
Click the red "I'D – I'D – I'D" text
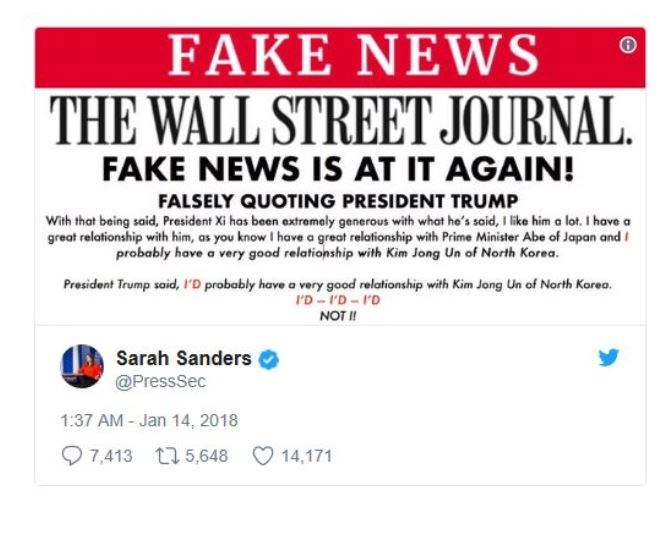[x=339, y=301]
